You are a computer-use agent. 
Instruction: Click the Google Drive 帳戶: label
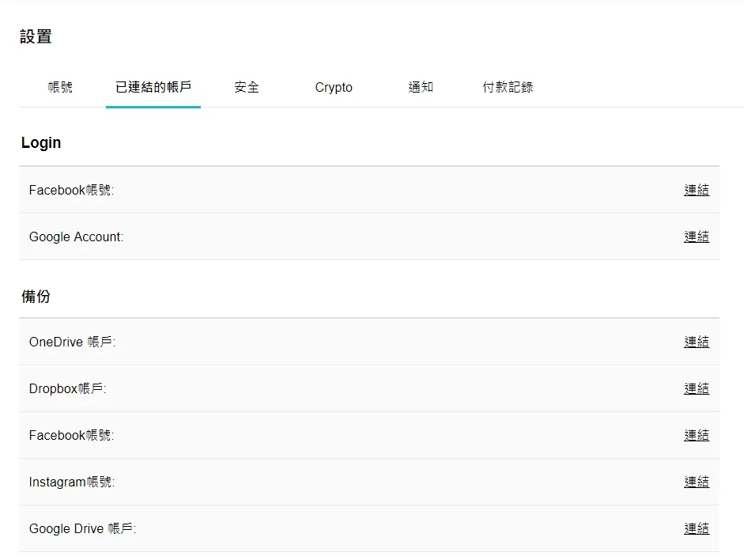click(82, 528)
